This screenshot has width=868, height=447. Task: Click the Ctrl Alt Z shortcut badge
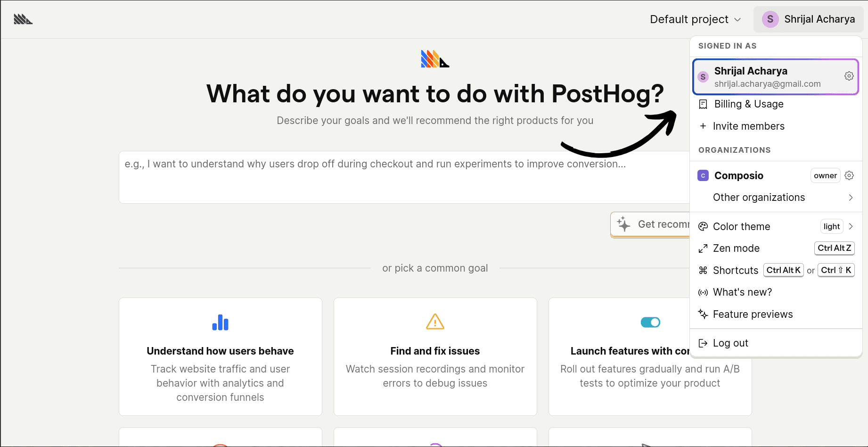pos(835,248)
